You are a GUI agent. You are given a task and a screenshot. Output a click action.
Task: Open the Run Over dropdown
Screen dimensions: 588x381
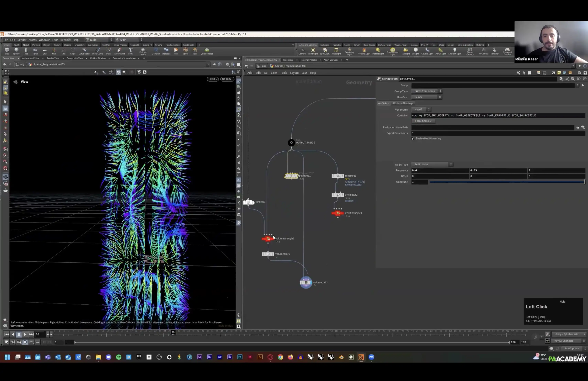[427, 97]
